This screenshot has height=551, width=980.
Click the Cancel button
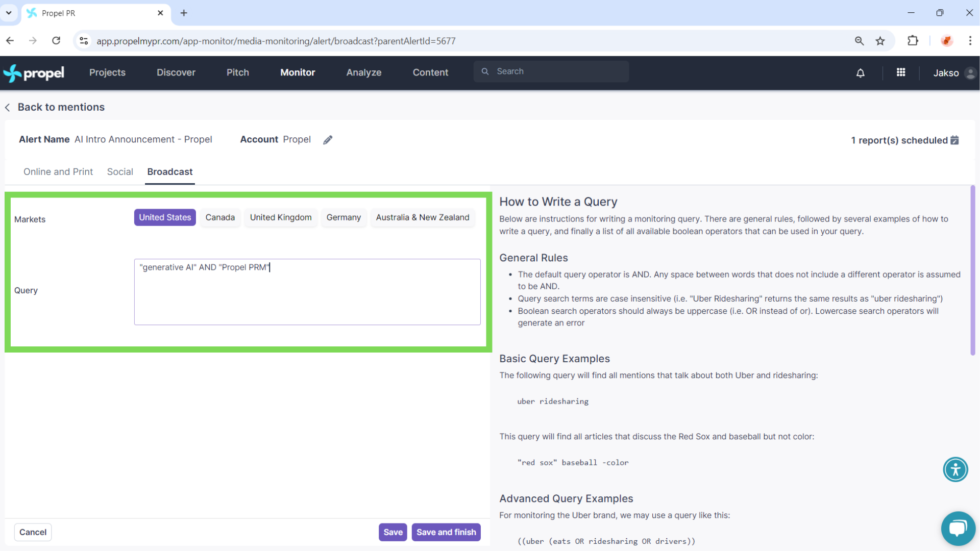pyautogui.click(x=33, y=532)
